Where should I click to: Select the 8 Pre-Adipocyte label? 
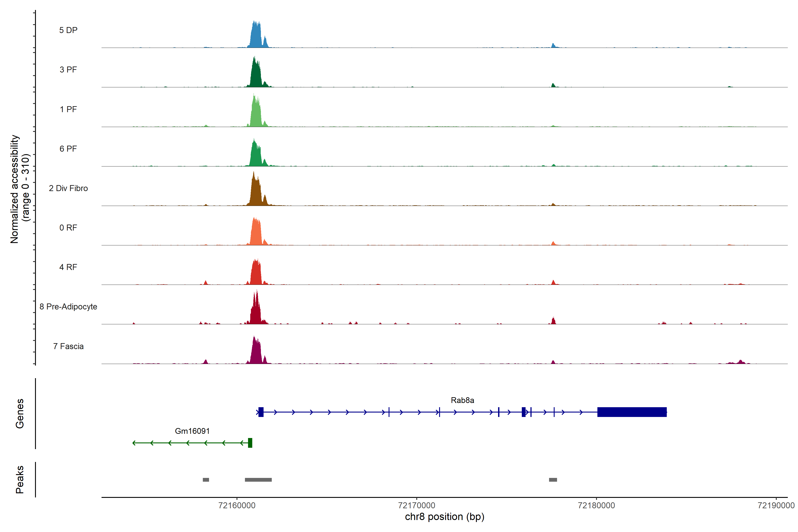[68, 307]
